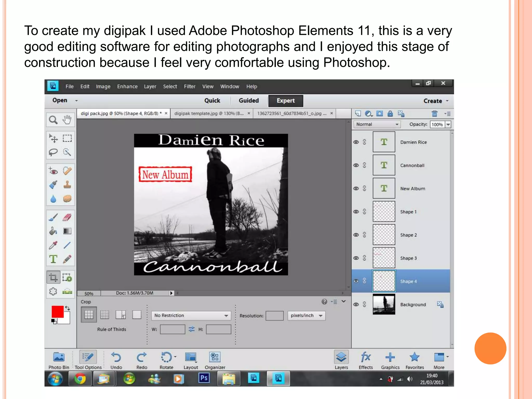Open the Organizer
Screen dimensions: 532x399
point(215,361)
